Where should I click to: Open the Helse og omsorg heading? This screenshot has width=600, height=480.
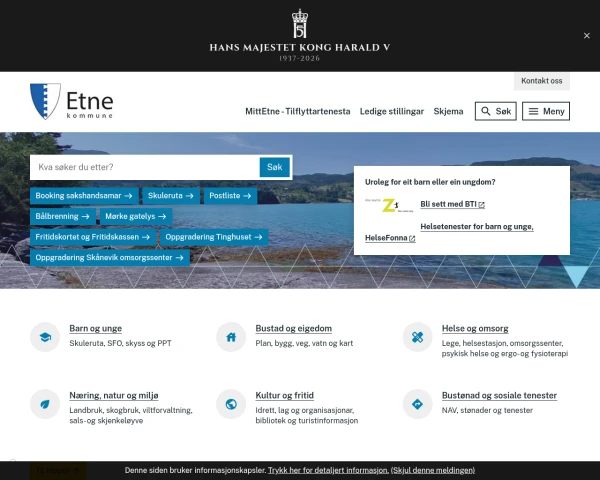[475, 328]
